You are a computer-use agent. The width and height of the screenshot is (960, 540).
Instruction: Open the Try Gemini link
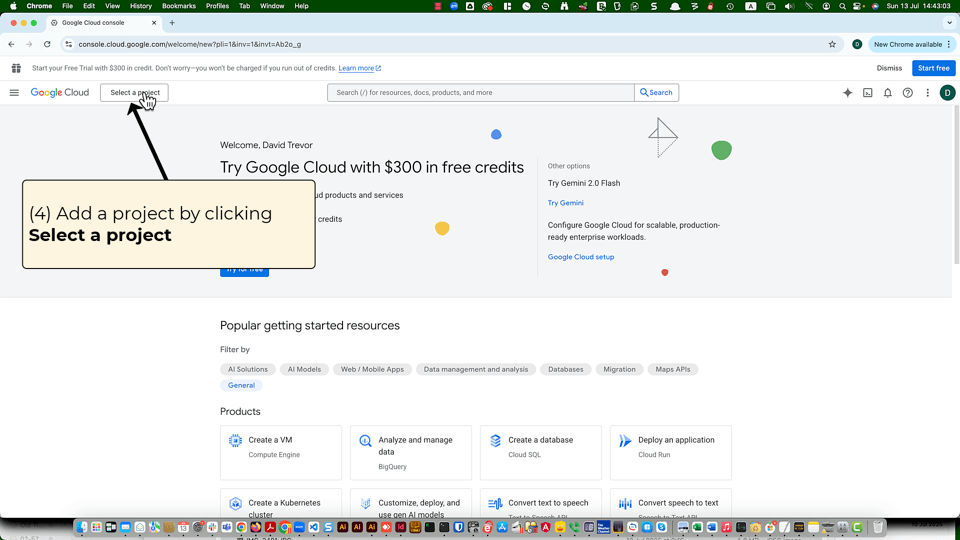pos(566,203)
